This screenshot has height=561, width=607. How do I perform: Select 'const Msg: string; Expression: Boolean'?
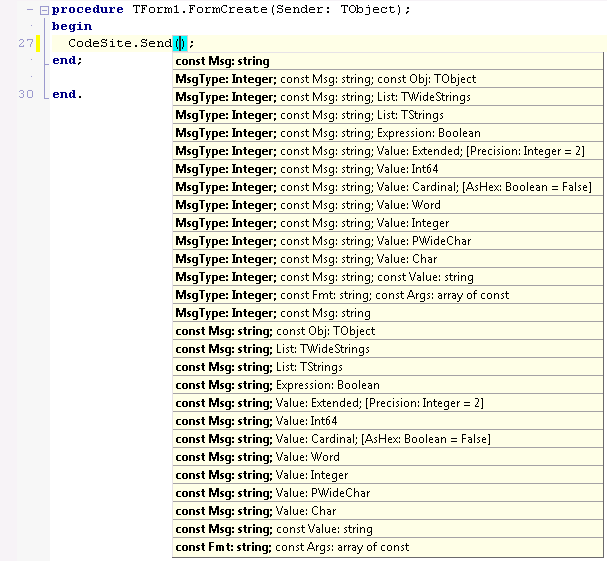pyautogui.click(x=388, y=385)
